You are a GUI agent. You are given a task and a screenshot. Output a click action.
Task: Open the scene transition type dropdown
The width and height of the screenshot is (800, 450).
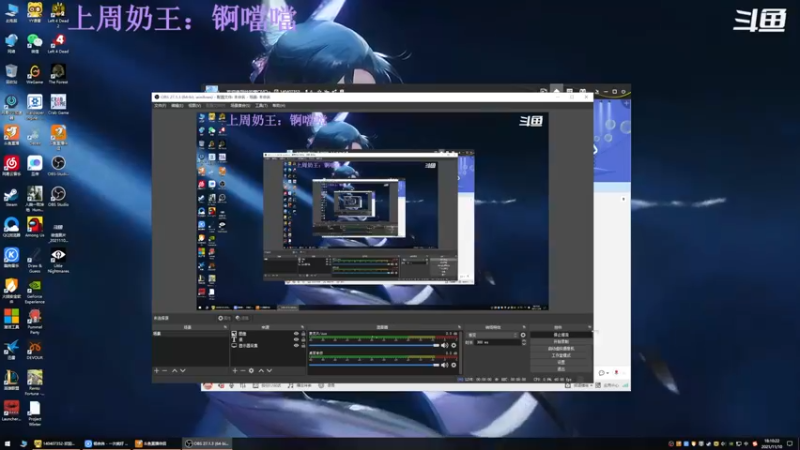(492, 335)
